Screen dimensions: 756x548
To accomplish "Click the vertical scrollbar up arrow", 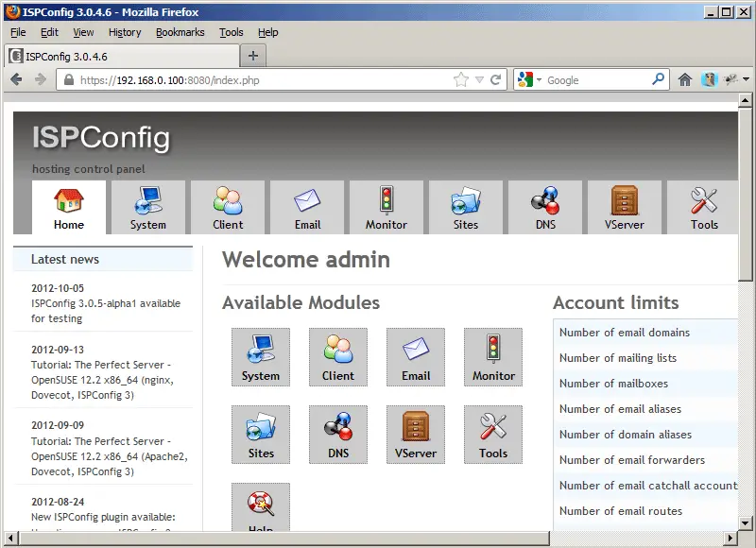I will [745, 101].
